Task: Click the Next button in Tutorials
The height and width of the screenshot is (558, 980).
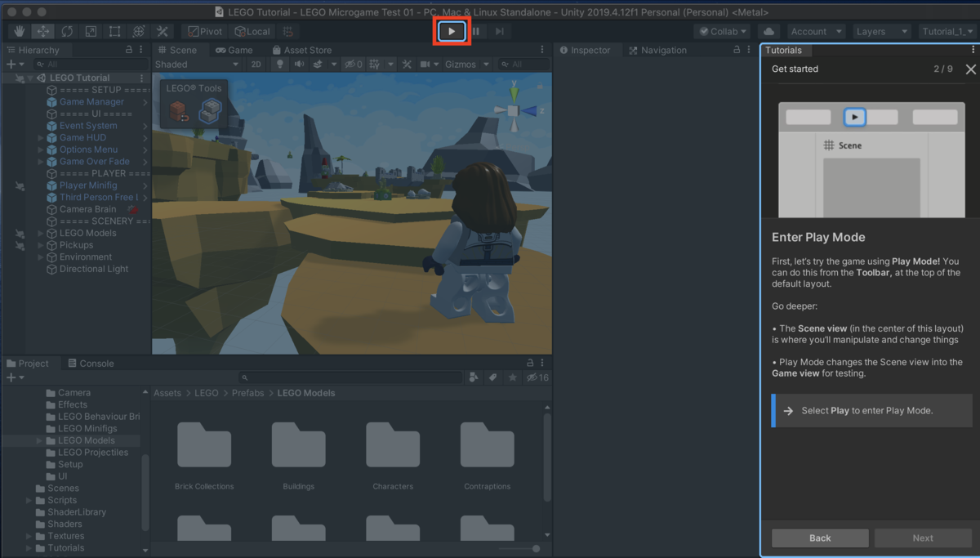Action: (x=923, y=538)
